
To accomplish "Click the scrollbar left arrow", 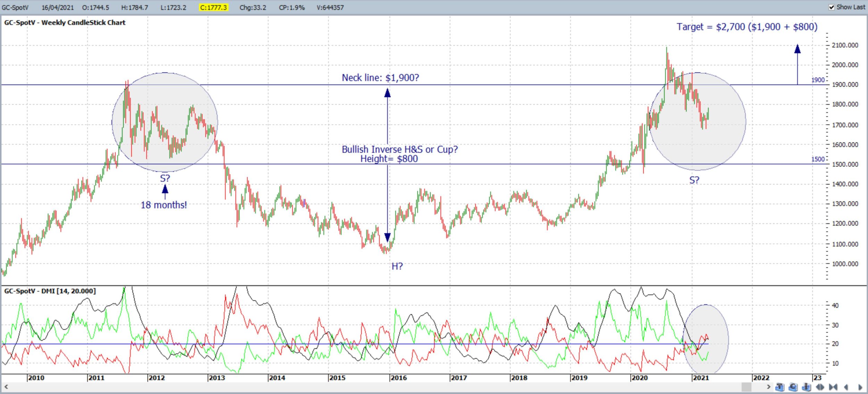I will click(x=6, y=386).
